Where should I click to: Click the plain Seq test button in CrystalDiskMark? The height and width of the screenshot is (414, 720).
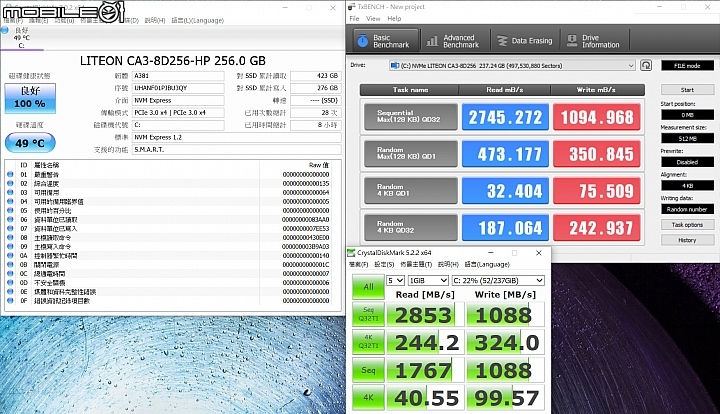tap(368, 370)
